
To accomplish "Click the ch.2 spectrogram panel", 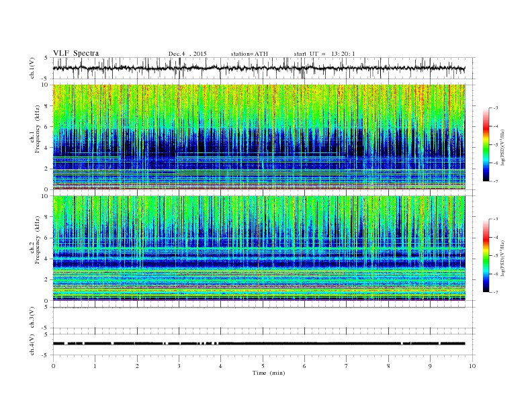I will click(259, 248).
